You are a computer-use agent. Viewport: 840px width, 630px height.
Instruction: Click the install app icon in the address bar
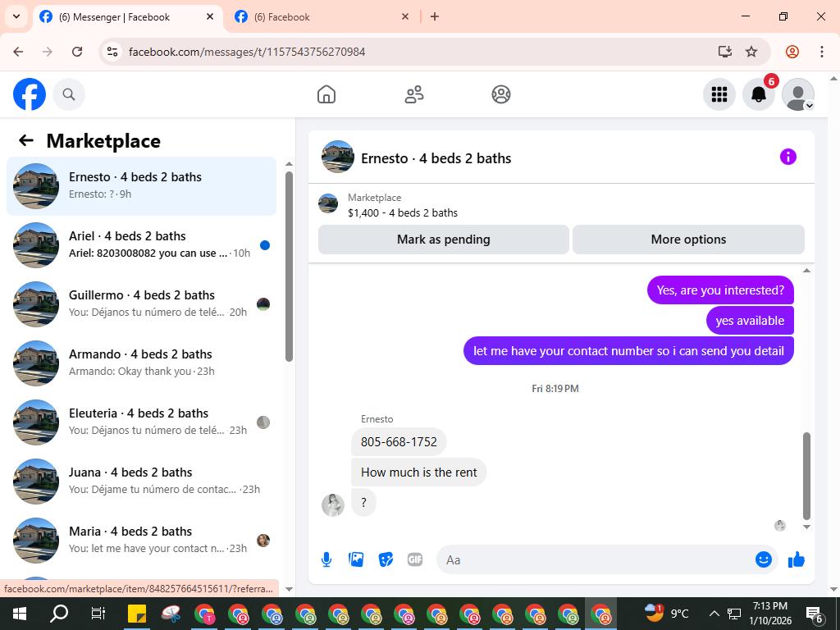coord(725,52)
